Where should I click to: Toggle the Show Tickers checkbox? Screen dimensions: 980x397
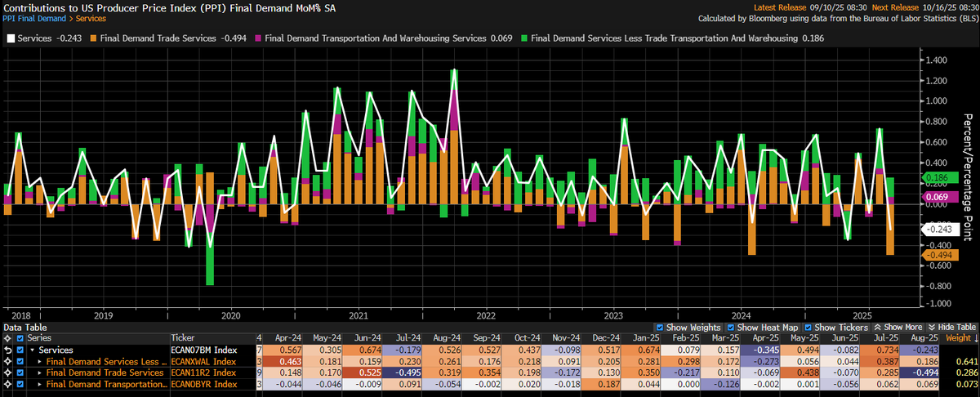[x=810, y=327]
